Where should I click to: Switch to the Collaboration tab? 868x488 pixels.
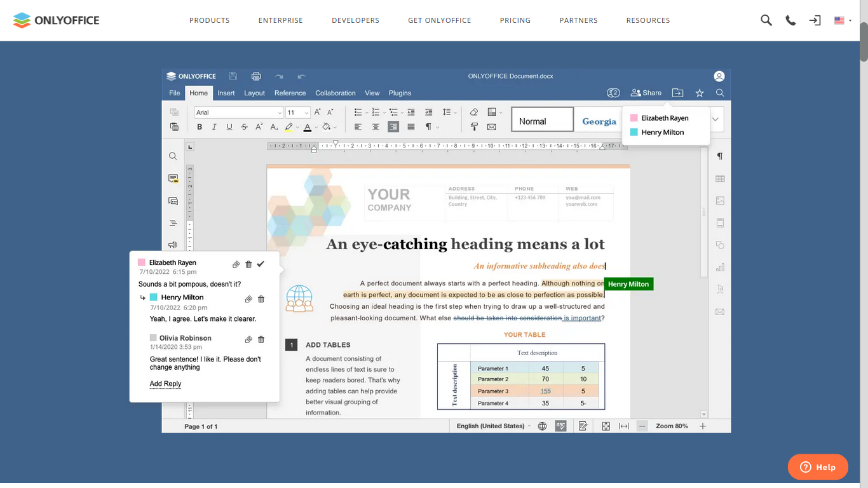(x=336, y=93)
